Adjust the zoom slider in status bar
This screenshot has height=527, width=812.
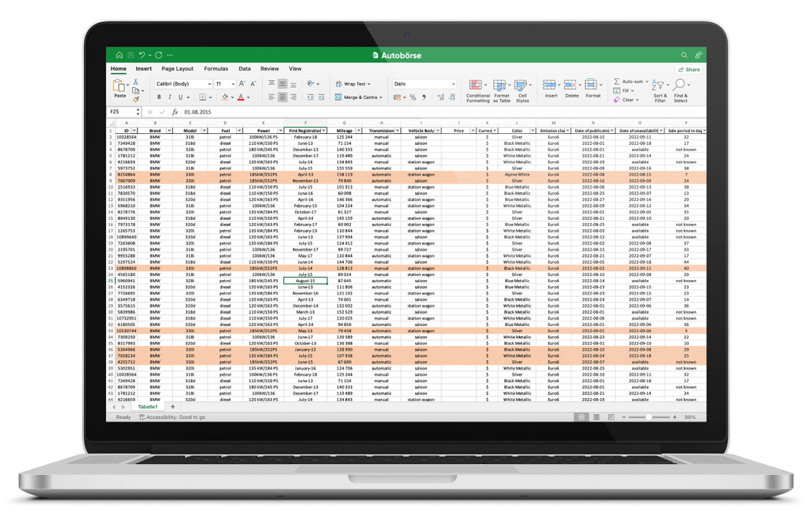click(648, 417)
